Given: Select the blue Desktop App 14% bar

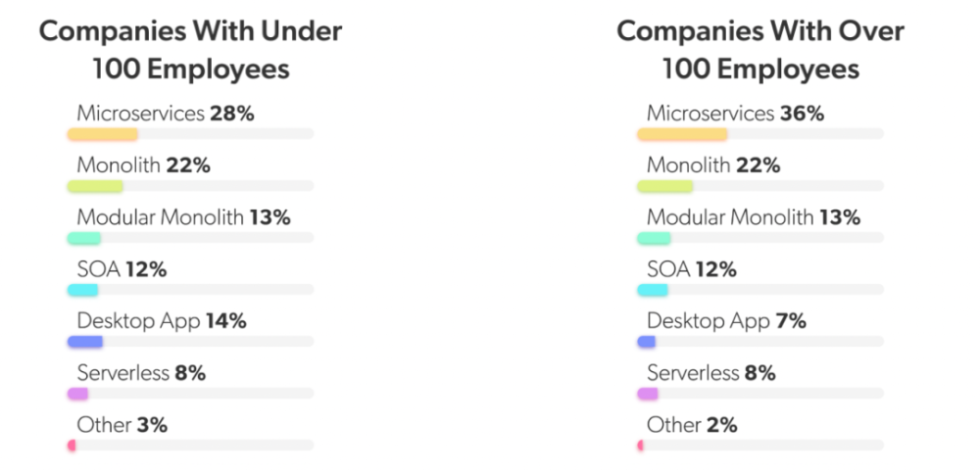Looking at the screenshot, I should tap(85, 342).
